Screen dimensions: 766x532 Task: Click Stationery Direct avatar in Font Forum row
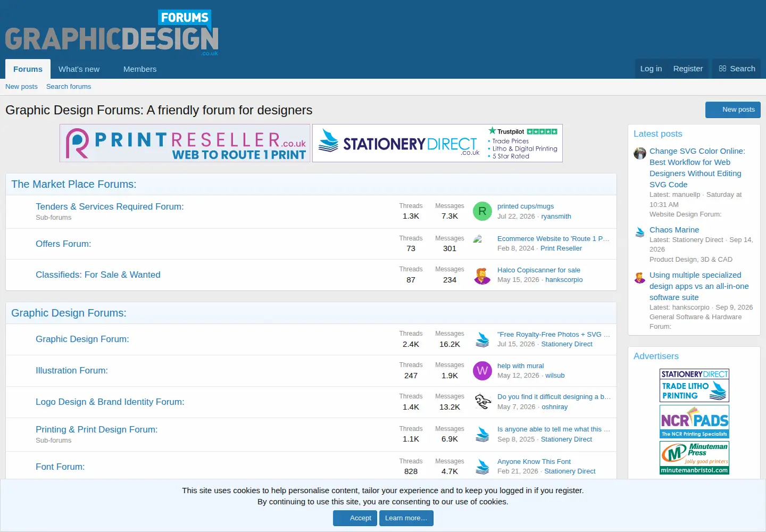482,467
